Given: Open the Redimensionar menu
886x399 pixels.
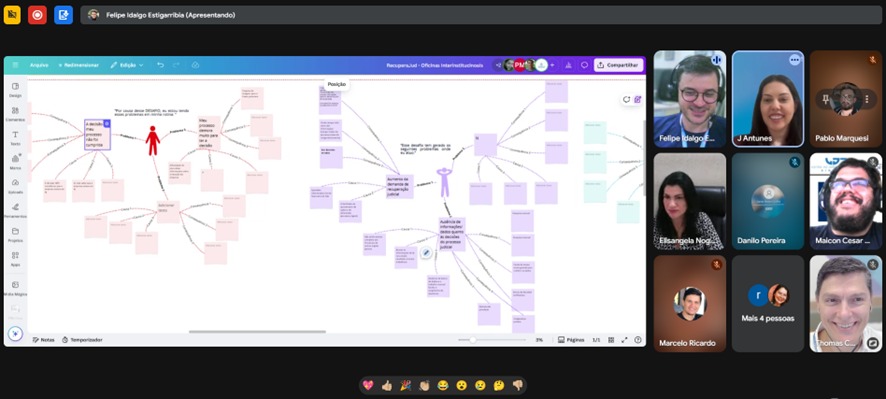Looking at the screenshot, I should [x=79, y=65].
